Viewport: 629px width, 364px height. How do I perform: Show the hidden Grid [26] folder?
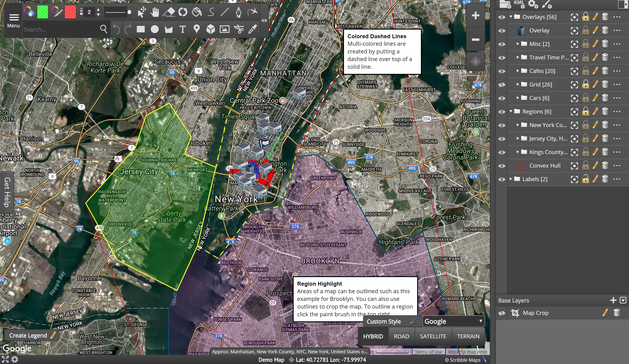coord(502,85)
